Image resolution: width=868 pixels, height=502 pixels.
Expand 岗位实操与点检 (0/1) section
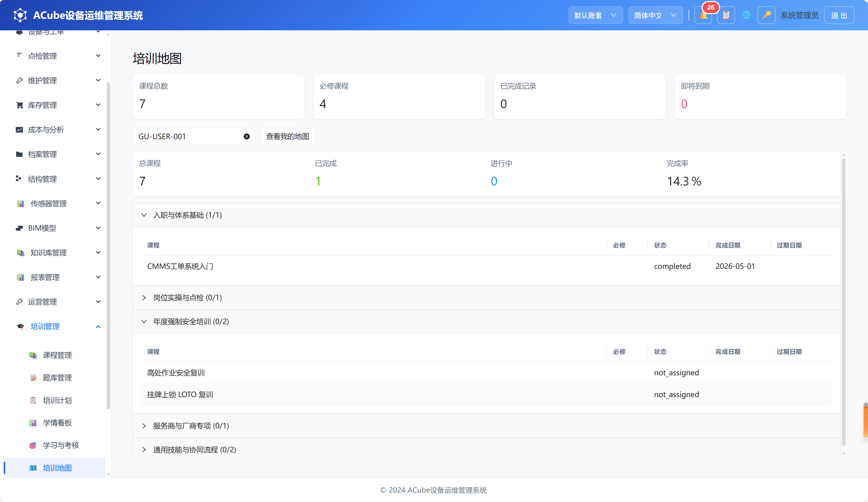click(486, 297)
